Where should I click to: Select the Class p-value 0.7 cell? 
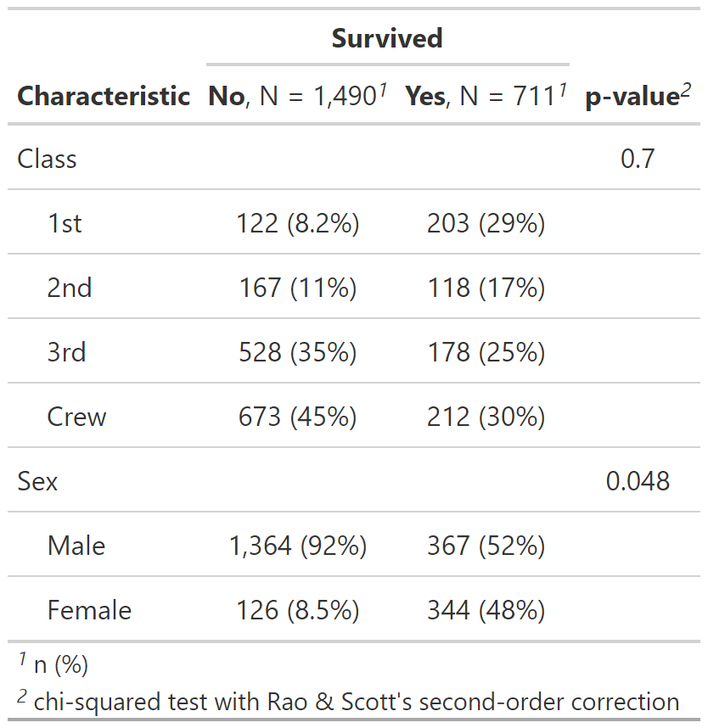click(638, 159)
